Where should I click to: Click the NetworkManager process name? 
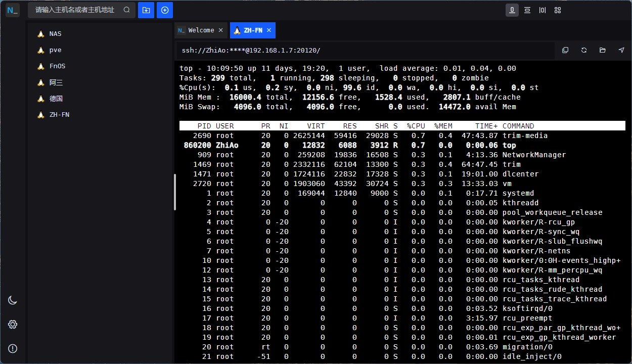coord(534,155)
